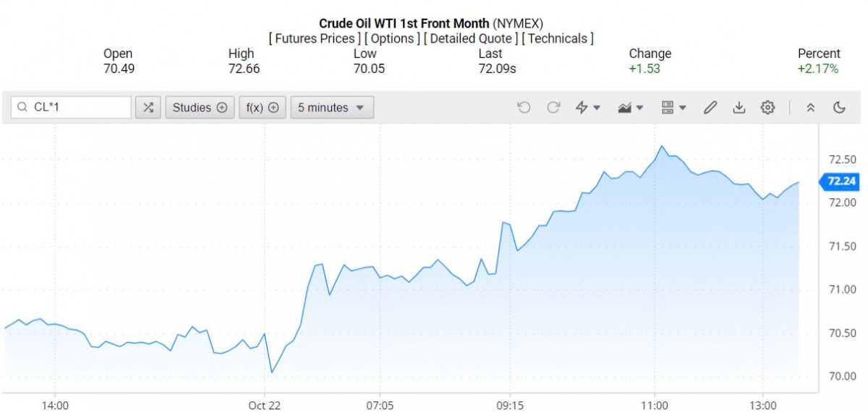Collapse the toolbar with double chevron
Viewport: 868px width, 413px height.
click(x=811, y=108)
